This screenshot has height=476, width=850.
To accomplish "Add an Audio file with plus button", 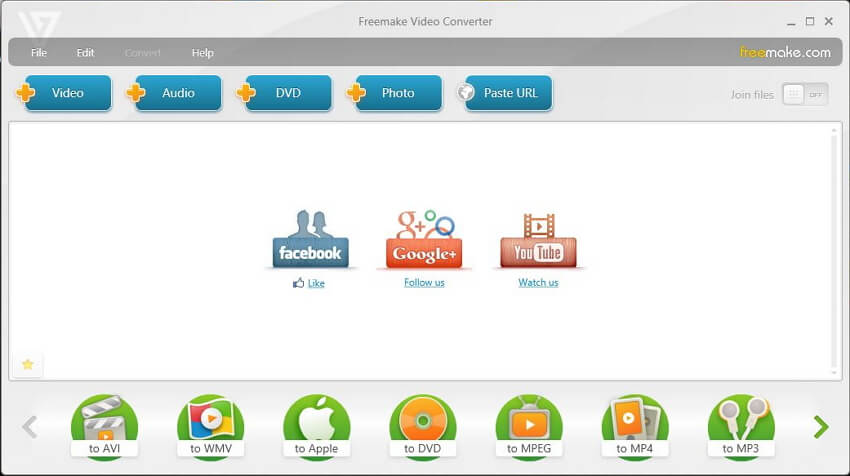I will pyautogui.click(x=174, y=93).
